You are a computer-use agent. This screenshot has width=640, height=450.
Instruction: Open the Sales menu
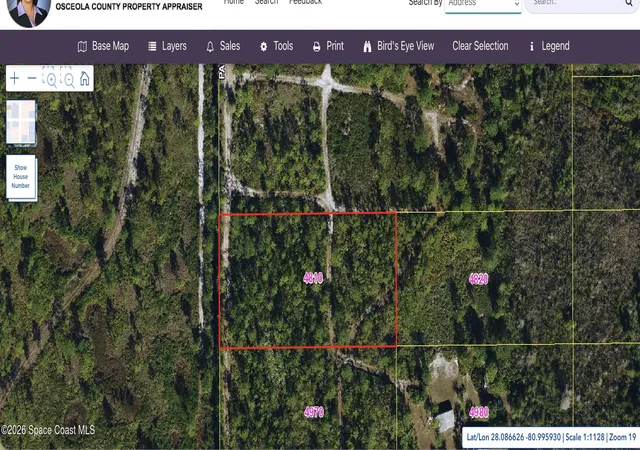[x=223, y=46]
